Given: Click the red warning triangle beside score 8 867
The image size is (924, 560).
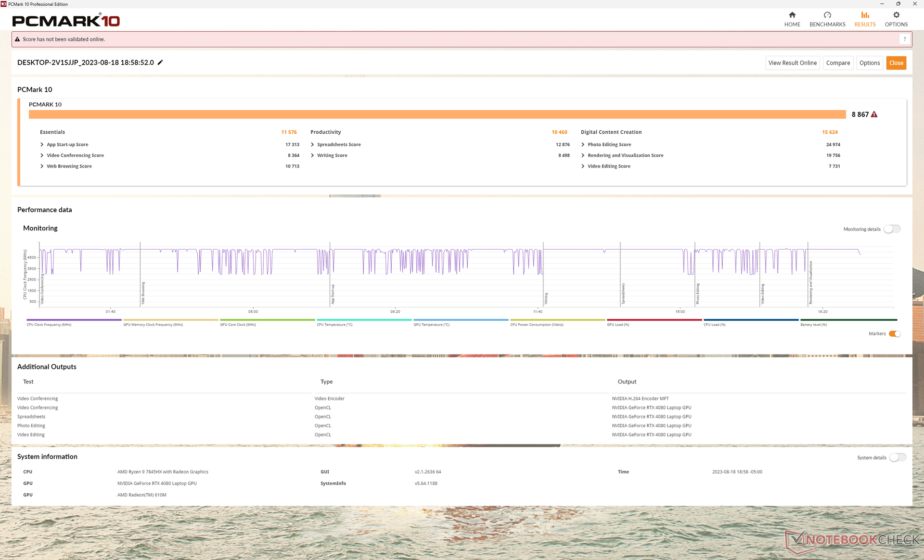Looking at the screenshot, I should tap(874, 115).
